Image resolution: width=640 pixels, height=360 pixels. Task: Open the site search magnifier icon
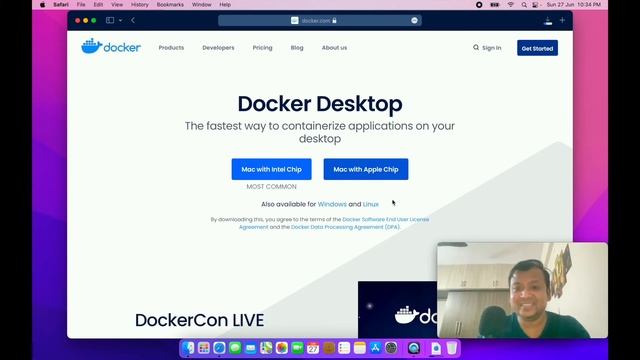click(x=476, y=48)
